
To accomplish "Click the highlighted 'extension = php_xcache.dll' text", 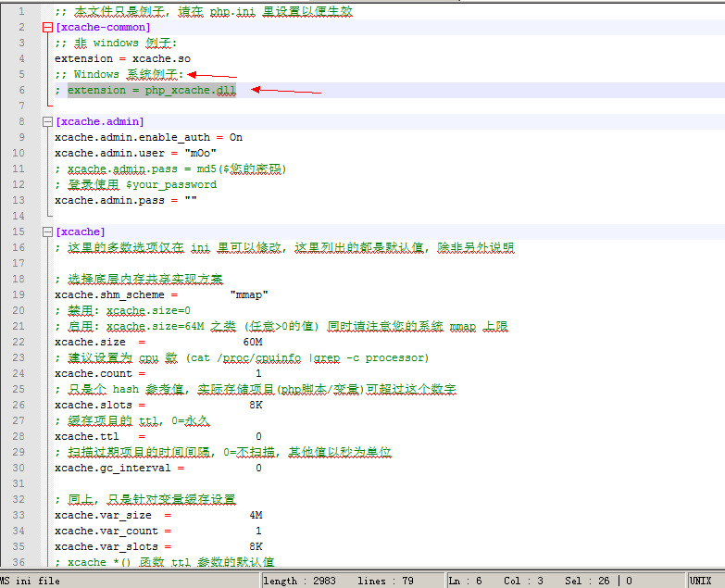I will pyautogui.click(x=152, y=90).
